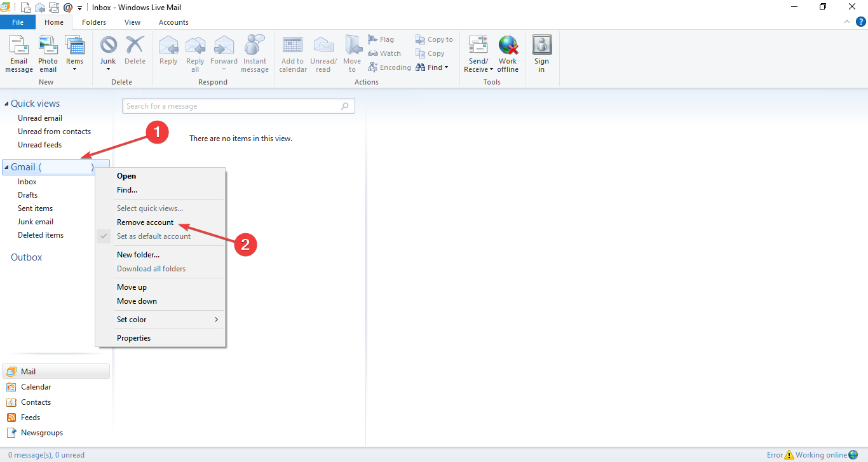Open the Junk email folder
The height and width of the screenshot is (462, 868).
pos(36,222)
